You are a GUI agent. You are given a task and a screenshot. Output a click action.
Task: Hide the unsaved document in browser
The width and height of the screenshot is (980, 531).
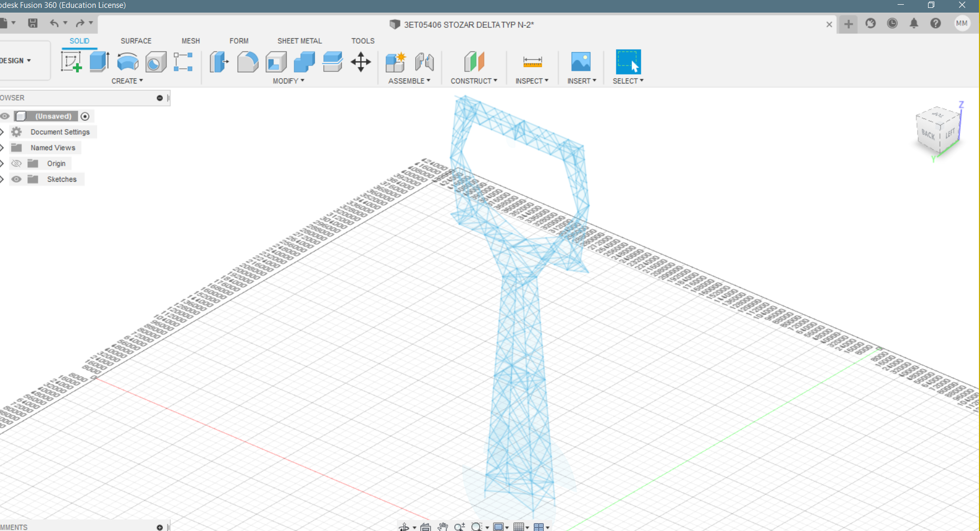point(5,116)
